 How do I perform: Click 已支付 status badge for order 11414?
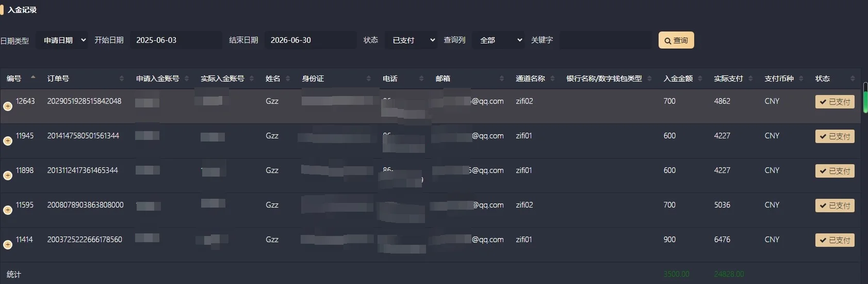point(834,240)
